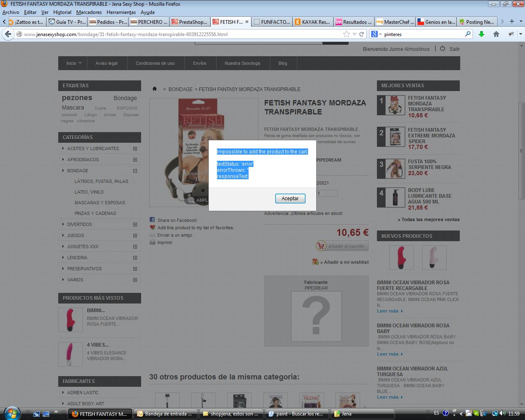Screen dimensions: 525x420
Task: Bookmark page with the star icon
Action: pos(347,34)
